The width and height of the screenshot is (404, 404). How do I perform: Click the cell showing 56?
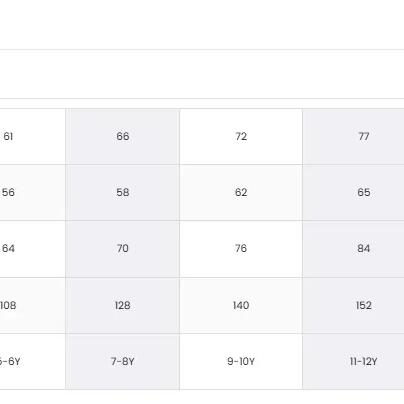32,192
